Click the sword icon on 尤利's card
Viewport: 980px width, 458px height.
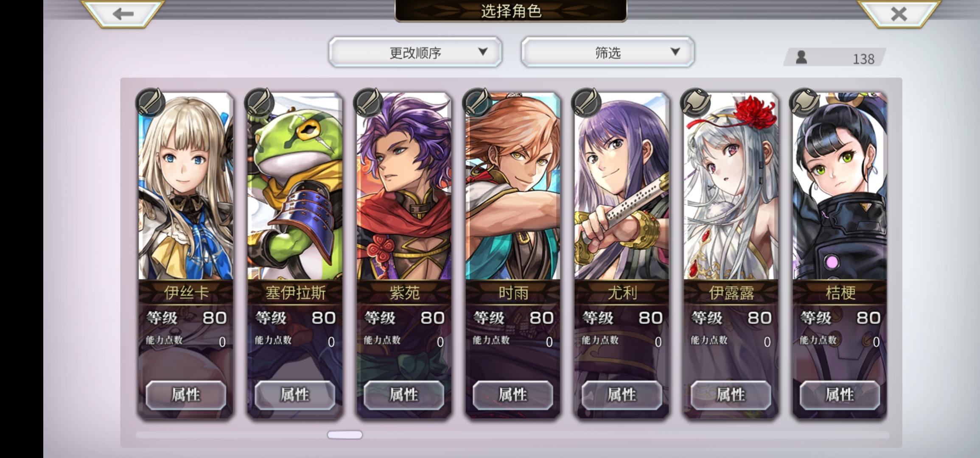(586, 102)
